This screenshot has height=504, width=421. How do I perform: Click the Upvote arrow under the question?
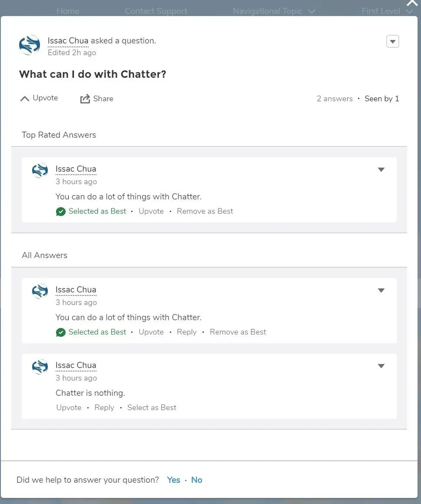point(25,98)
